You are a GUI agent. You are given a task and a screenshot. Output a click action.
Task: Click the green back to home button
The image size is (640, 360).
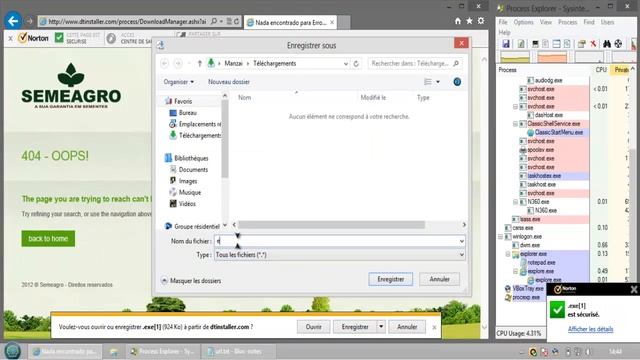pyautogui.click(x=48, y=238)
